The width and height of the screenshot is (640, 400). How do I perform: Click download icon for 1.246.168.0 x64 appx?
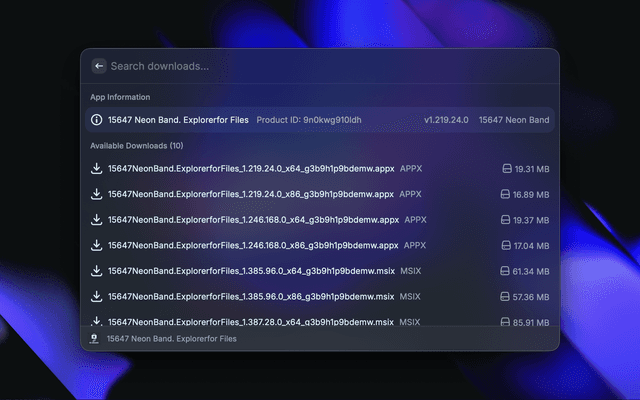point(97,220)
